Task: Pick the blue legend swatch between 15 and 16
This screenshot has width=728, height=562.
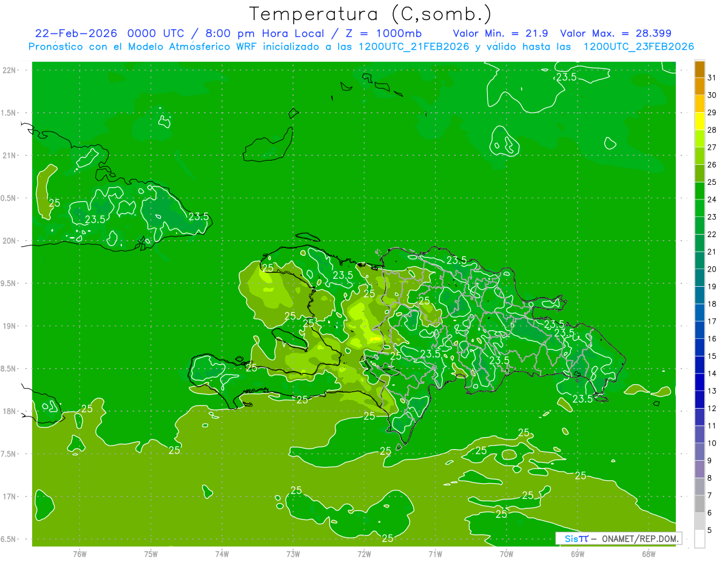Action: coord(699,347)
